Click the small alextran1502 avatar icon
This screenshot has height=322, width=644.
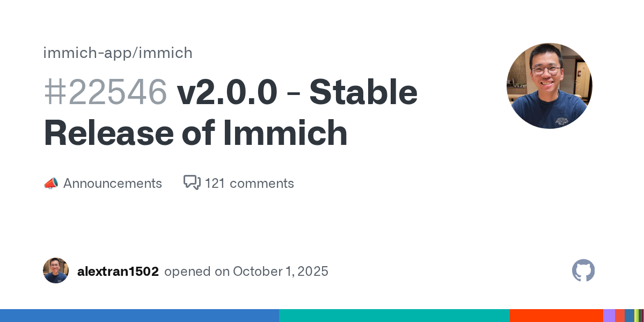56,271
